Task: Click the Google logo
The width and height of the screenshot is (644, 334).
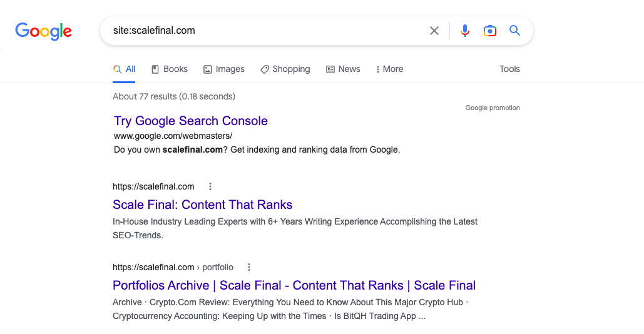Action: (x=43, y=31)
